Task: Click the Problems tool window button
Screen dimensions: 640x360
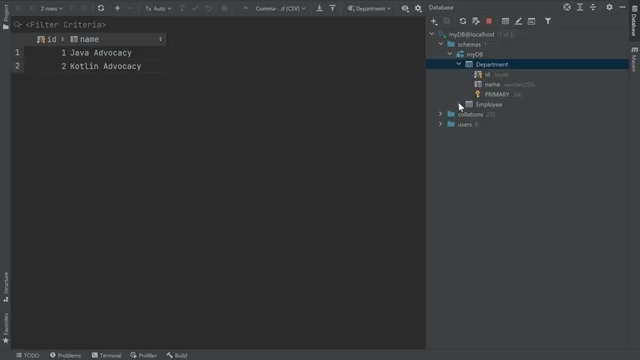Action: click(65, 355)
